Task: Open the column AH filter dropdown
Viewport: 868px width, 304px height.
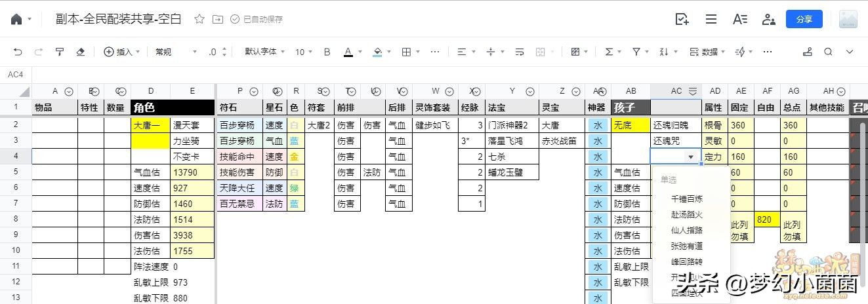Action: click(840, 91)
